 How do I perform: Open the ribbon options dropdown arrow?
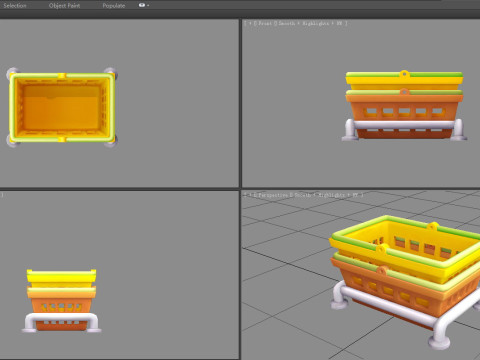coord(148,6)
